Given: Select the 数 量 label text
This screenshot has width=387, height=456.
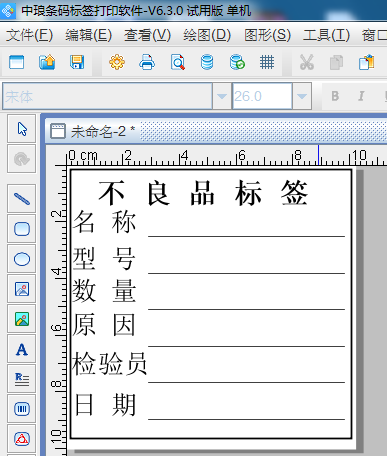Looking at the screenshot, I should 104,290.
